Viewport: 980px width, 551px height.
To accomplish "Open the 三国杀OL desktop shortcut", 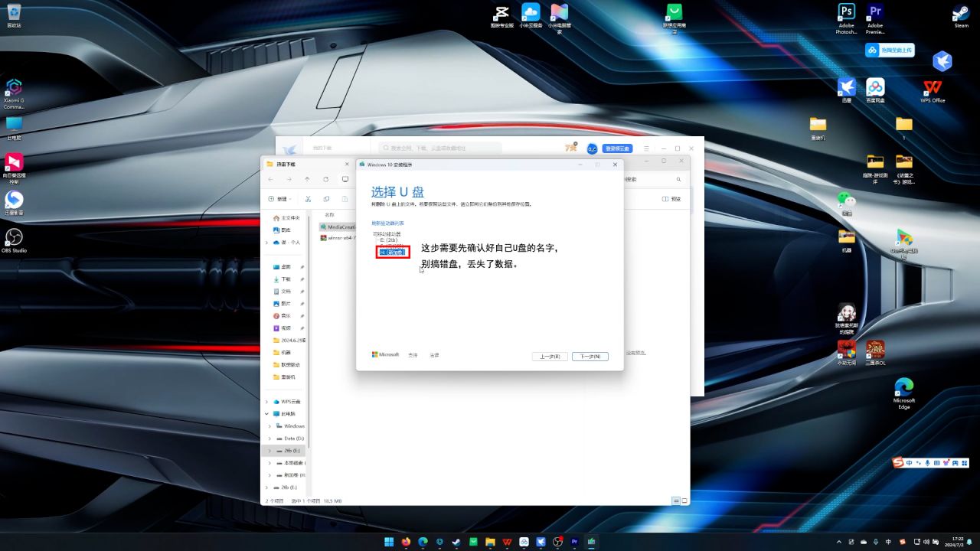I will click(x=875, y=353).
